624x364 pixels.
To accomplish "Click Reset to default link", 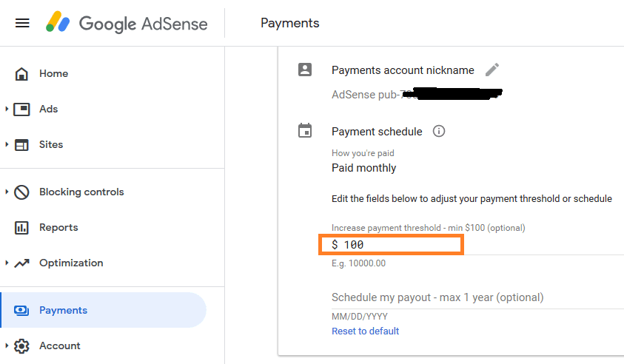I will point(366,331).
